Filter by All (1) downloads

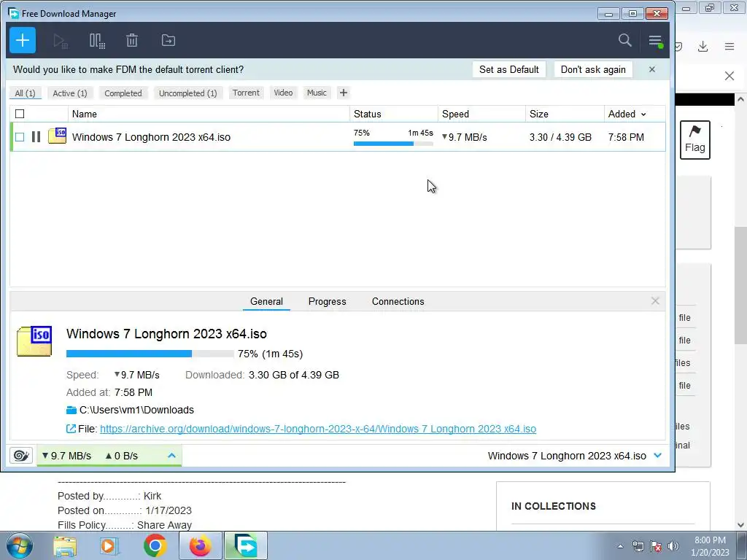(x=26, y=93)
